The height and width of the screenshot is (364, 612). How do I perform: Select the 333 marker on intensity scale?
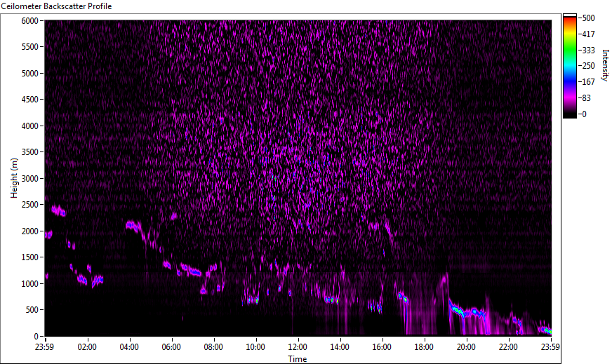588,50
